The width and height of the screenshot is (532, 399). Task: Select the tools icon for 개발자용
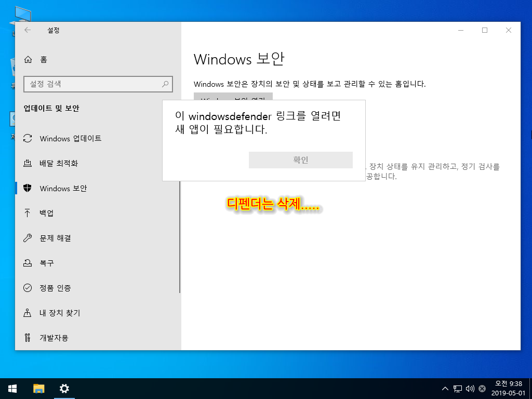(28, 338)
